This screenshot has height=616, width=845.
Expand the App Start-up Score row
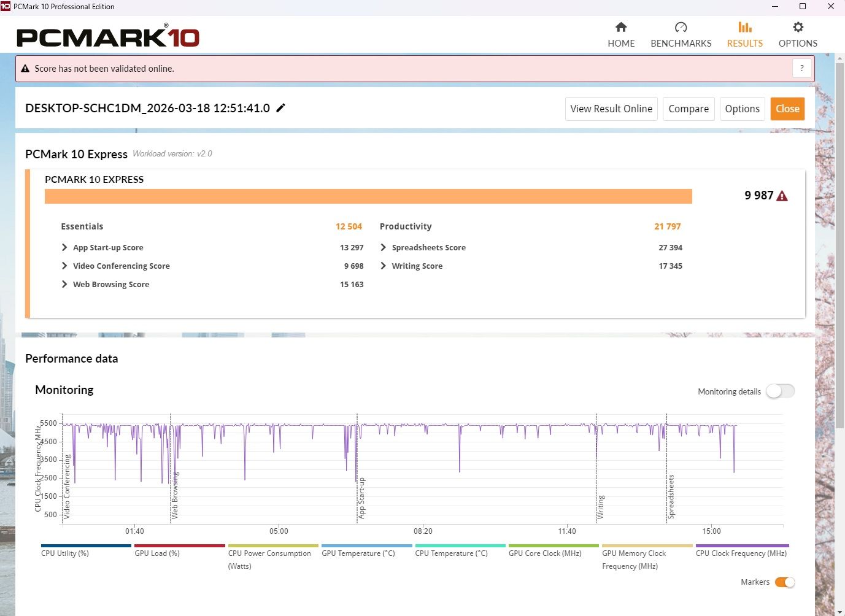pos(64,247)
